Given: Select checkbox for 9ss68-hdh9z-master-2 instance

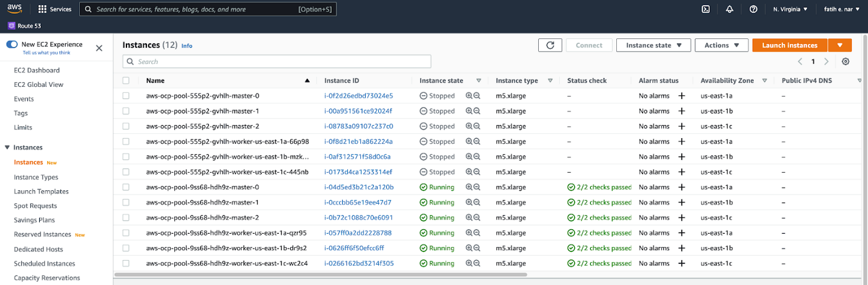Looking at the screenshot, I should (126, 217).
